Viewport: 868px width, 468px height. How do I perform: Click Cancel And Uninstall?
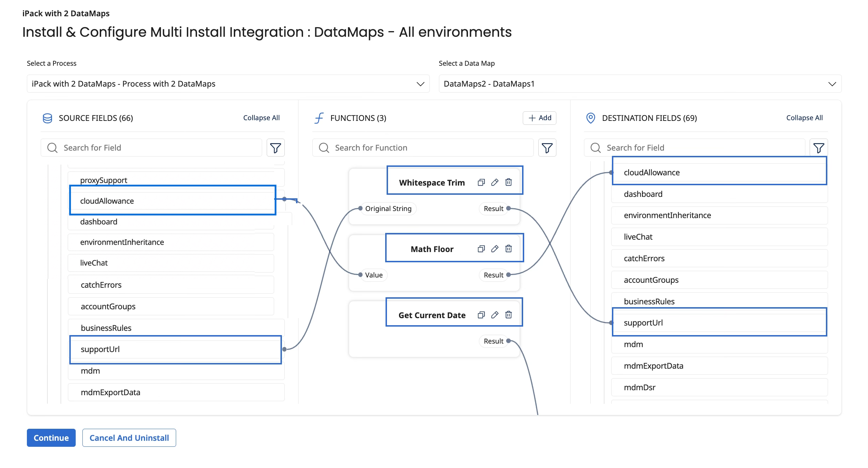click(x=129, y=438)
